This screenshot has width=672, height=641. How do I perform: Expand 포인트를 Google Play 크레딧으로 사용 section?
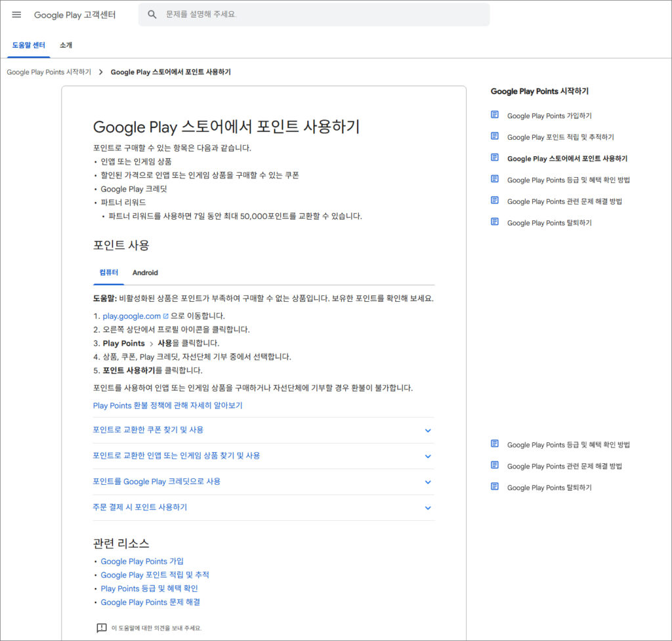click(428, 482)
